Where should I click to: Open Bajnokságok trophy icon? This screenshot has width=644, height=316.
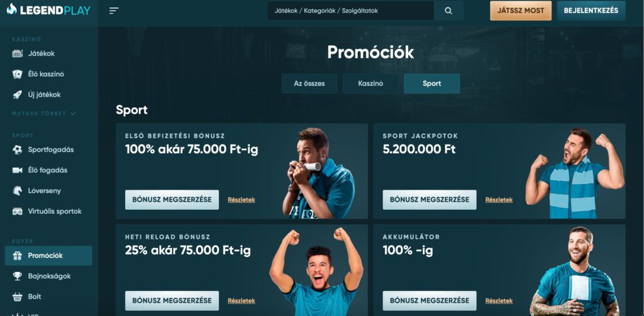coord(17,276)
